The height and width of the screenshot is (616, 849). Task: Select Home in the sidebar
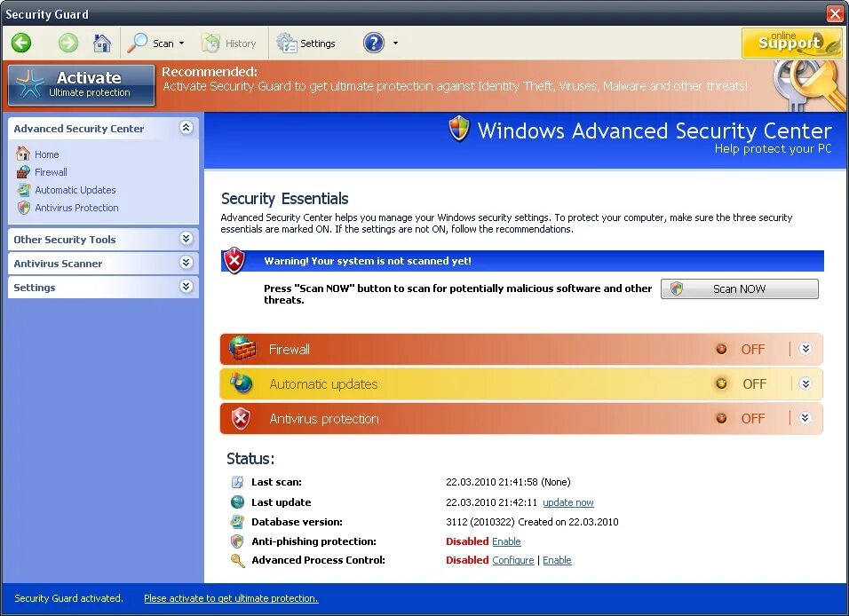(x=46, y=154)
